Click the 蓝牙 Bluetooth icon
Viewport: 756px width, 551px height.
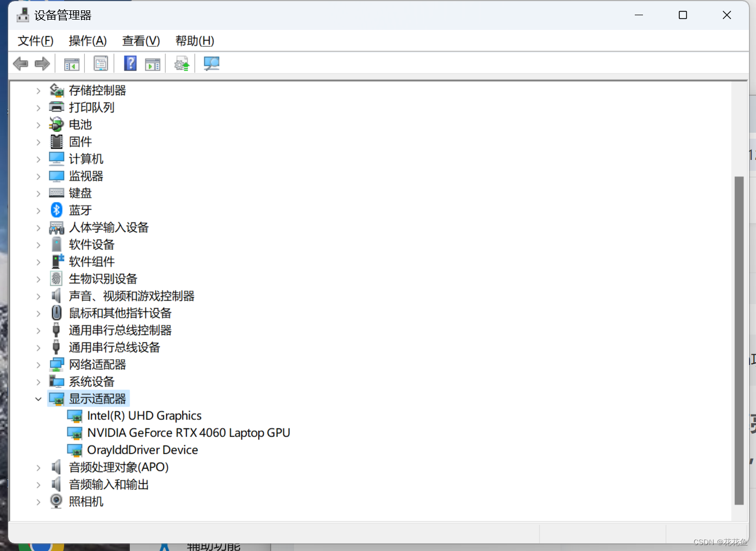[57, 210]
